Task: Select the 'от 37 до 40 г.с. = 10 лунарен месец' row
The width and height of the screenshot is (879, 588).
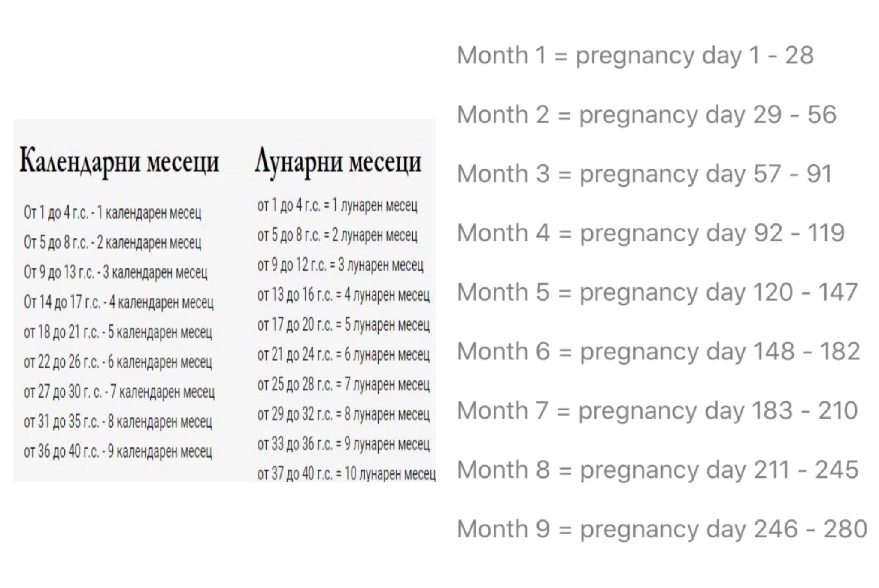Action: point(346,474)
